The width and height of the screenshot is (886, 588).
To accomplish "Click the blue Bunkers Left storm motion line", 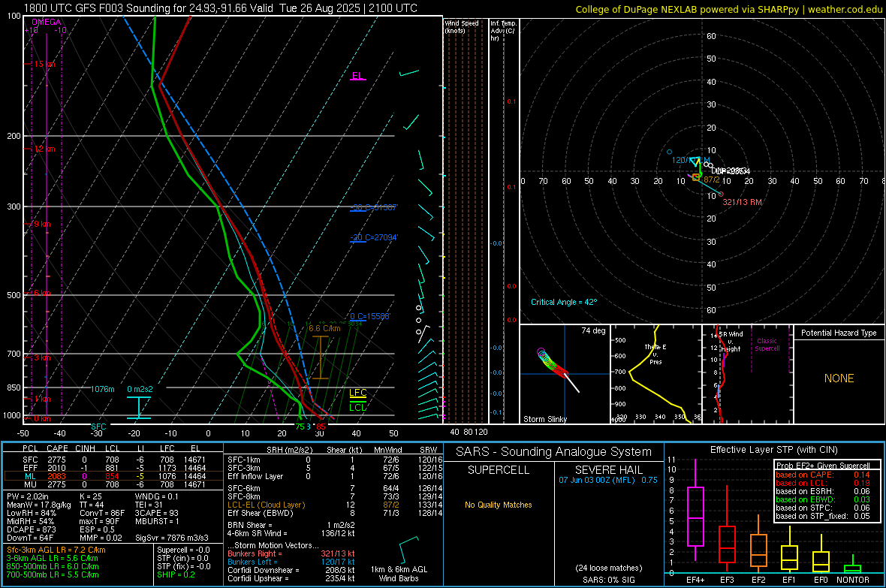I will point(291,562).
